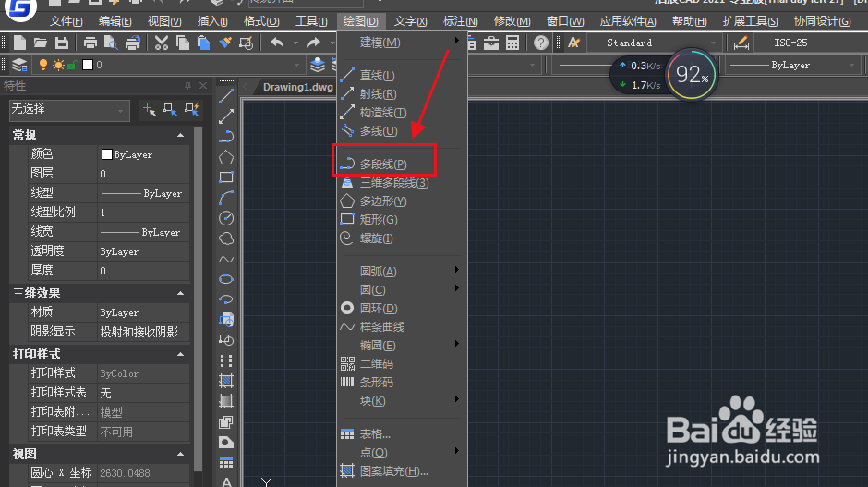Screen dimensions: 868x487
Task: Click the New file icon
Action: click(19, 43)
